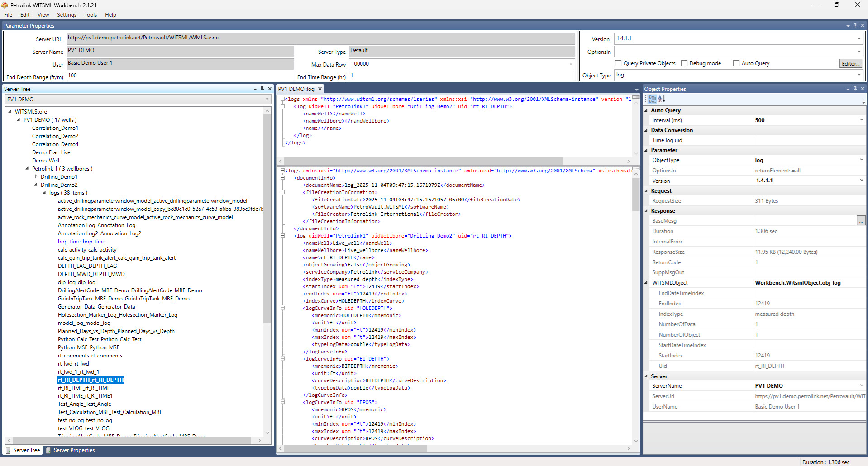
Task: Turn on the Auto Query checkbox
Action: pyautogui.click(x=736, y=63)
